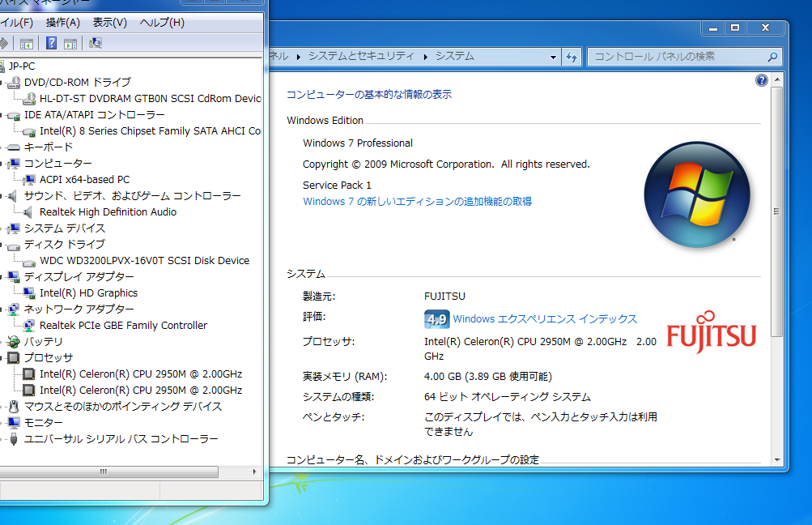
Task: Maximize the System control panel window
Action: (x=735, y=28)
